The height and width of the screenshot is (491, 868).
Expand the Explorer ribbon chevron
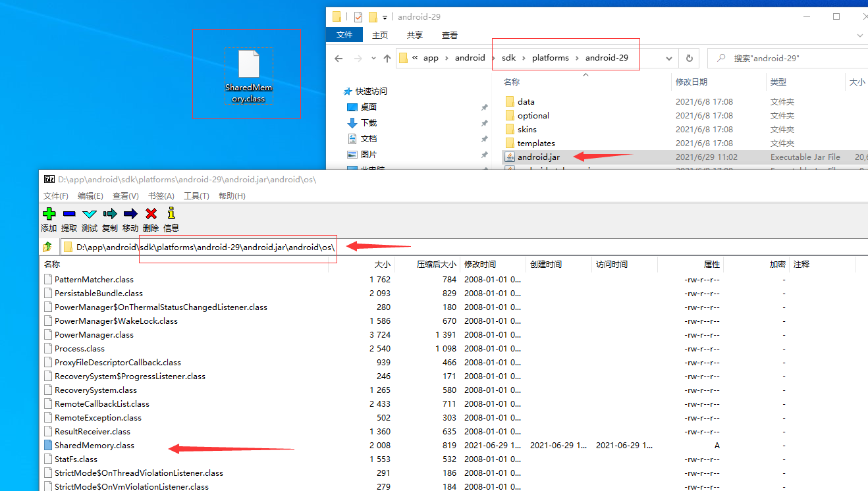click(x=861, y=36)
